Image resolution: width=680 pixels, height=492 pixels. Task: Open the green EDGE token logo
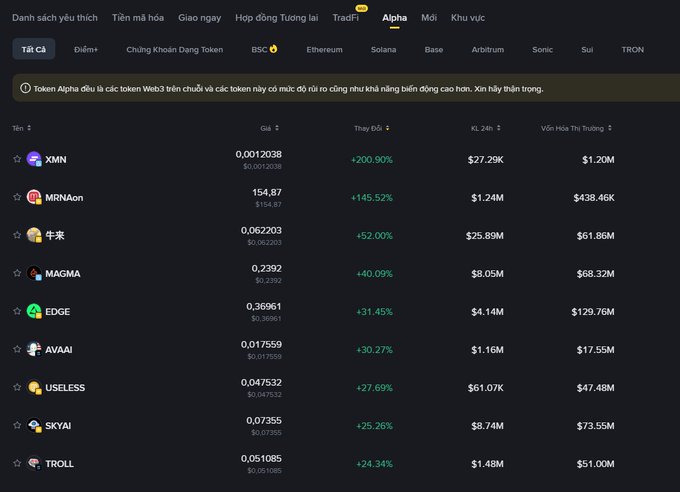(x=34, y=312)
